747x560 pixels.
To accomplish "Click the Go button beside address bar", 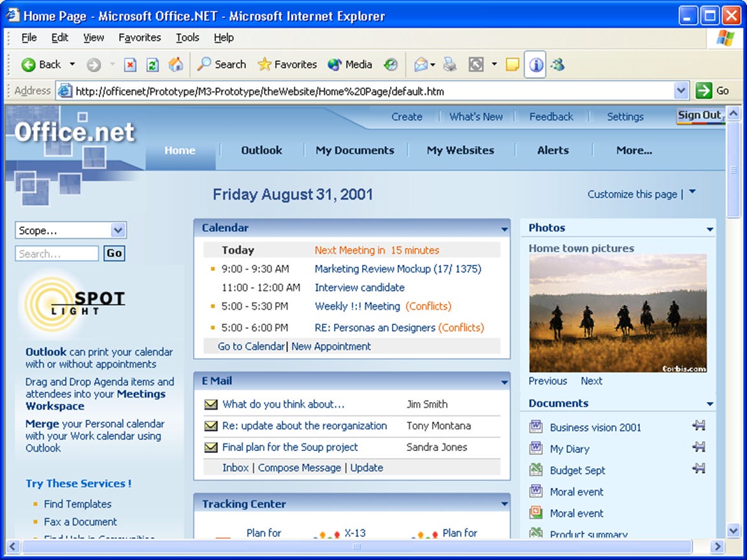I will (x=713, y=90).
